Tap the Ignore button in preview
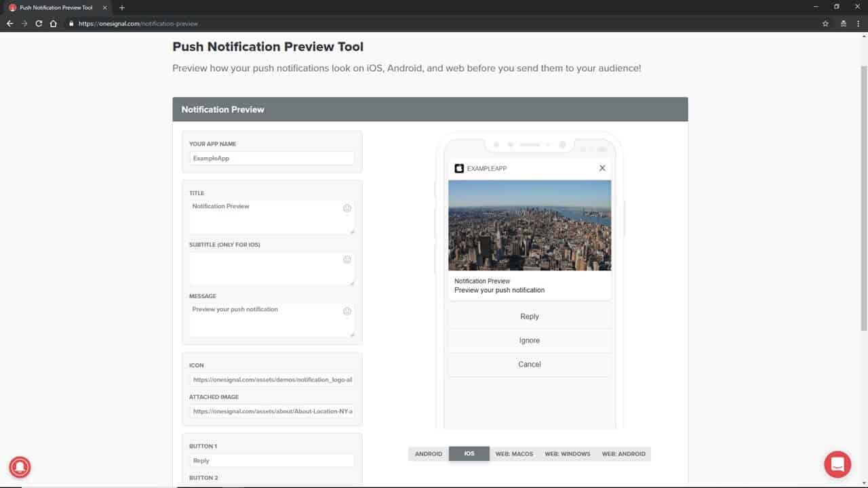 (530, 340)
